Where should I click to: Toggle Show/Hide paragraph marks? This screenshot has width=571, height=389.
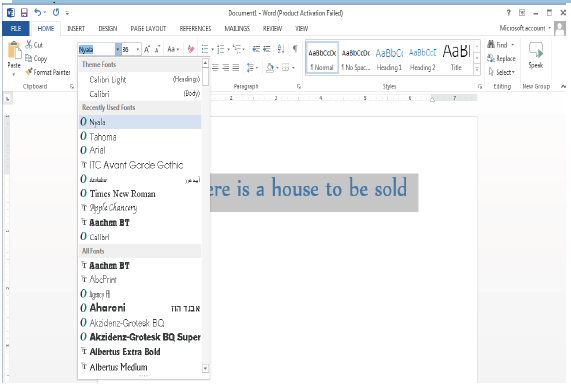295,49
